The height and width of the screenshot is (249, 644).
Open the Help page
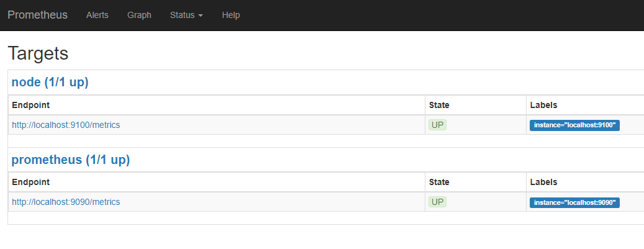pos(231,15)
